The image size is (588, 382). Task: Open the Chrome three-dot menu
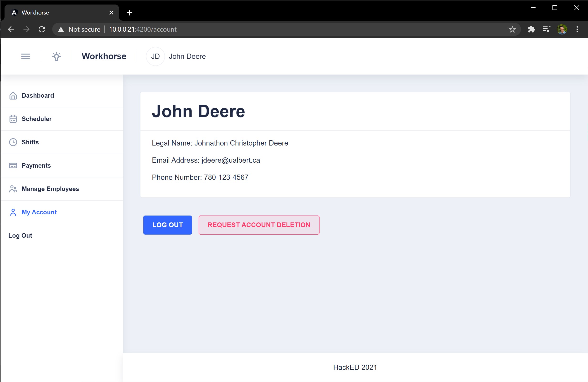(577, 29)
